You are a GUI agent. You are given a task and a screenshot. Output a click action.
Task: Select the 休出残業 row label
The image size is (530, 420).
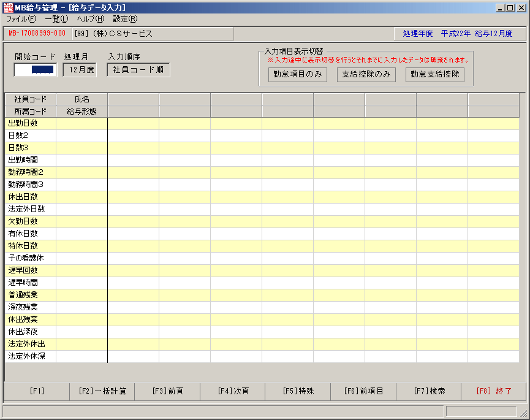[x=31, y=319]
